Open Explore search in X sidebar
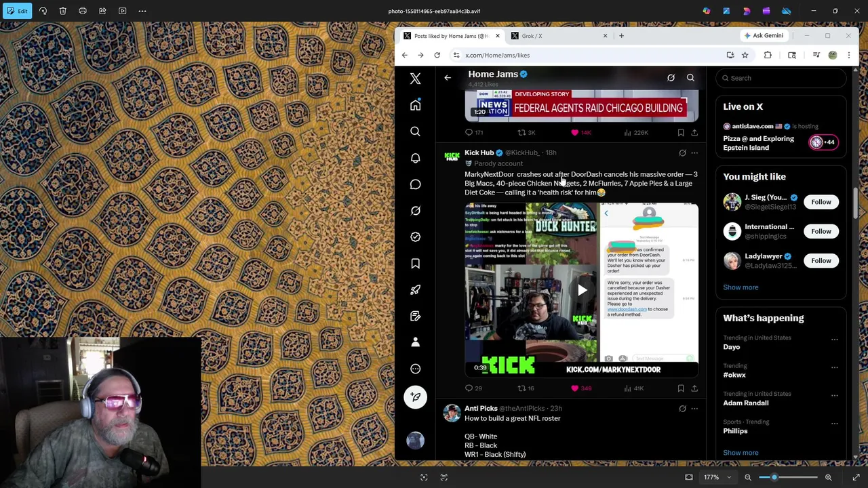 415,131
